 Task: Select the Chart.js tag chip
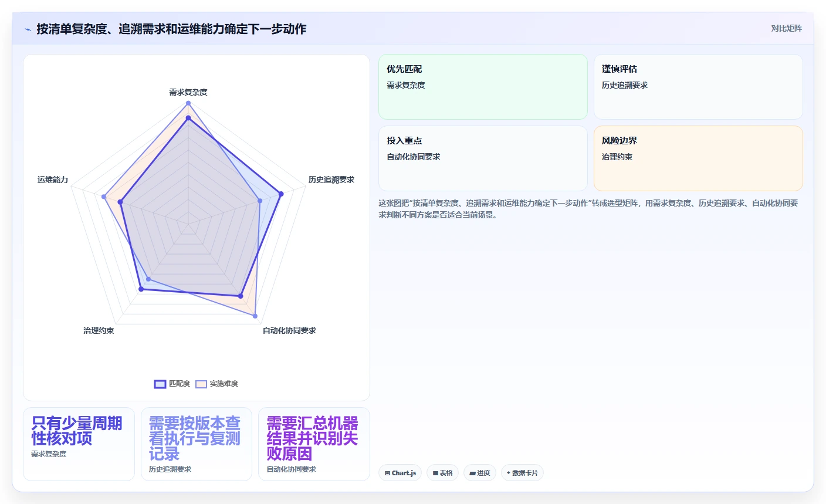(x=400, y=473)
